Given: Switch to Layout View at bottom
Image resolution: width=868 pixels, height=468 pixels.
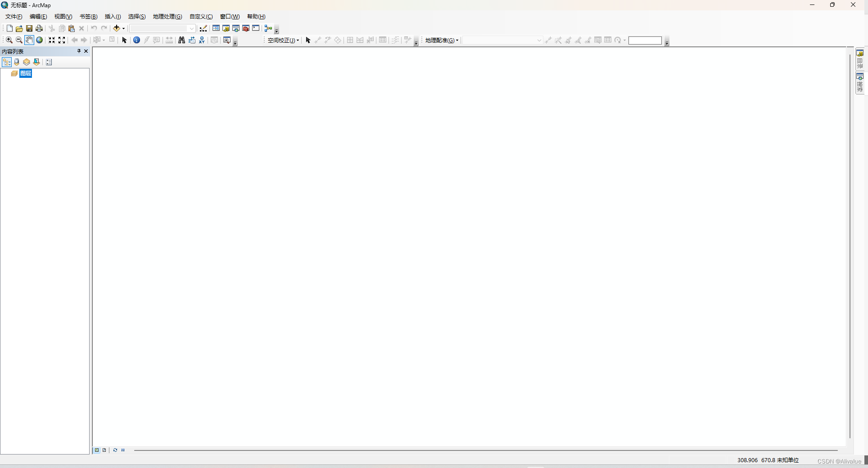Looking at the screenshot, I should [104, 450].
